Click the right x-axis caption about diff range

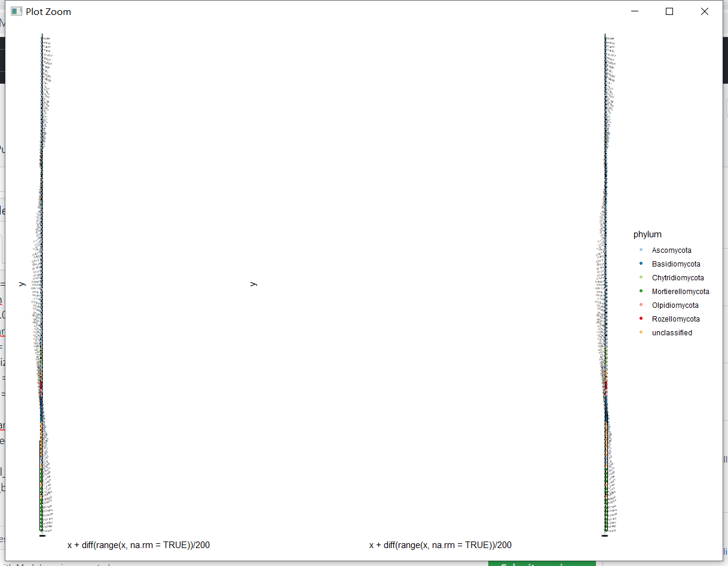click(439, 544)
